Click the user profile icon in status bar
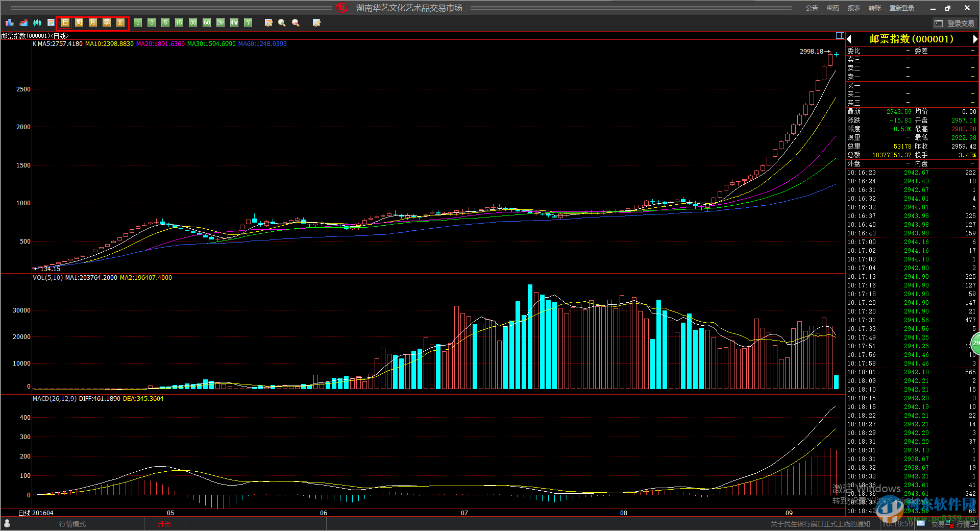 [x=7, y=524]
